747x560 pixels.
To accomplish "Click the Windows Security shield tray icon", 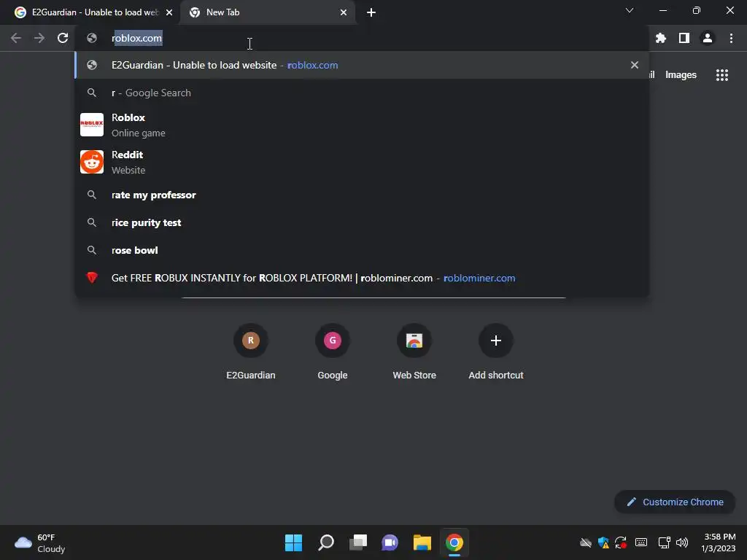I will [x=603, y=542].
